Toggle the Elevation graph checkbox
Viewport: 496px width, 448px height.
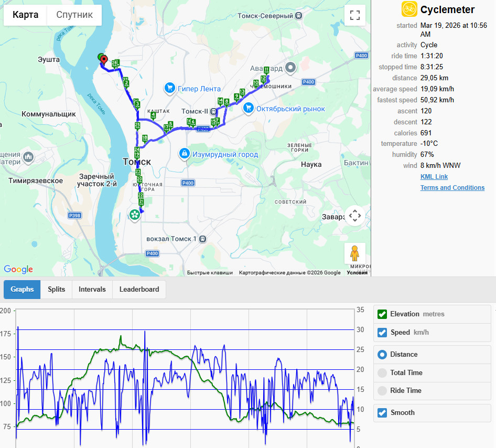[x=382, y=314]
